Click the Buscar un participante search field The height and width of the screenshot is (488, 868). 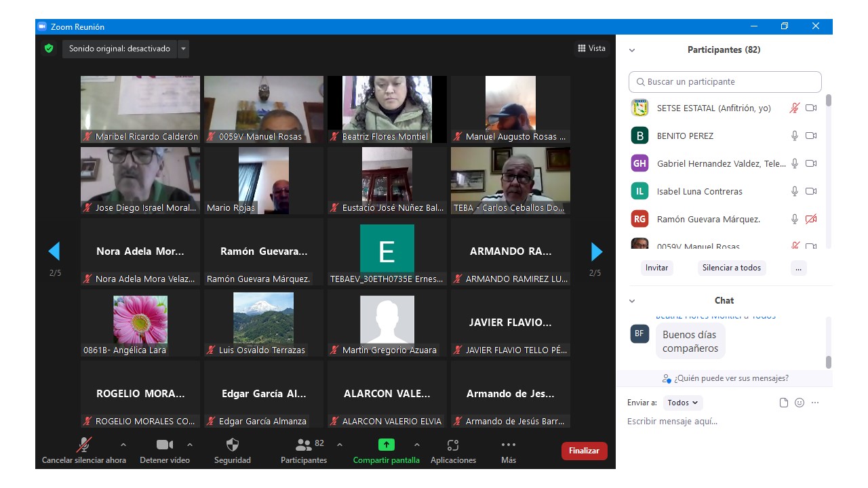[x=725, y=82]
